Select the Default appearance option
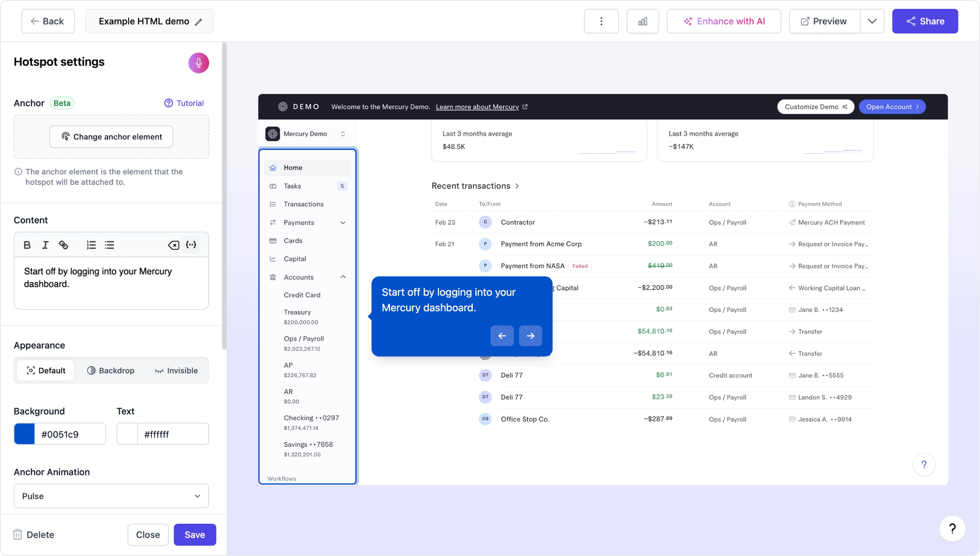980x556 pixels. tap(46, 370)
